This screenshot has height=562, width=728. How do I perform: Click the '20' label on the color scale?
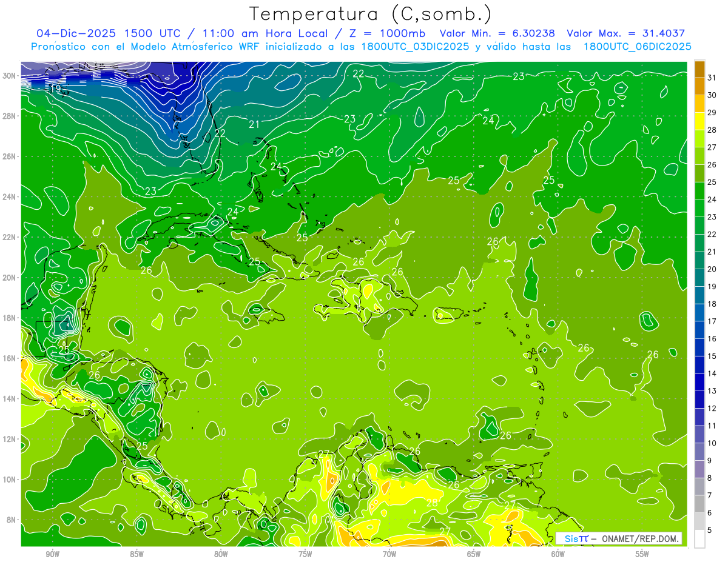(712, 269)
